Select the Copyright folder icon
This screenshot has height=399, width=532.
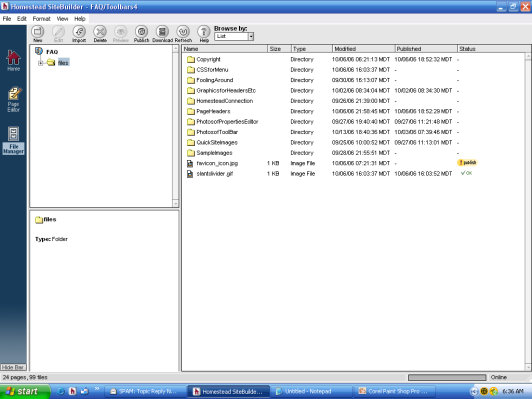[x=191, y=59]
